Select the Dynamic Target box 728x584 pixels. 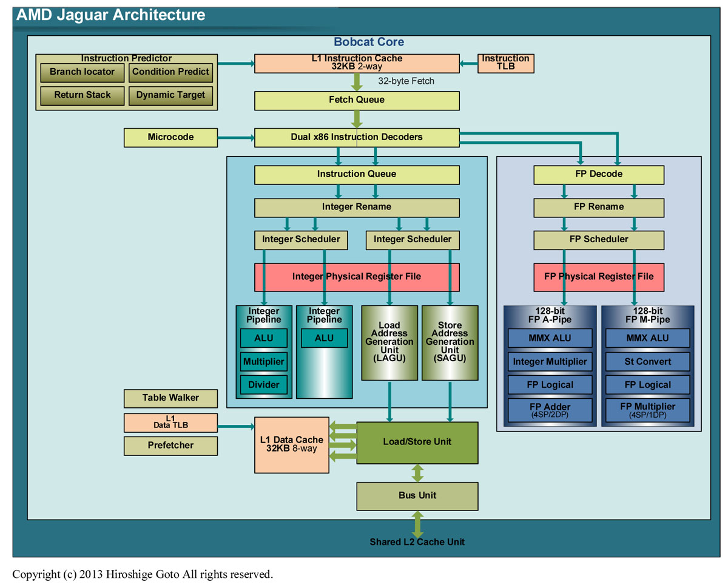click(x=170, y=95)
